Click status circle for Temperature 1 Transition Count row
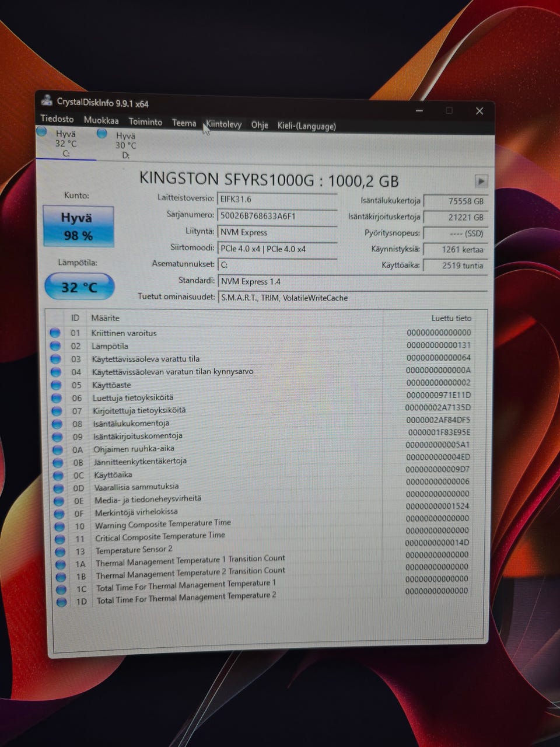Screen dimensions: 560x747 [x=61, y=564]
